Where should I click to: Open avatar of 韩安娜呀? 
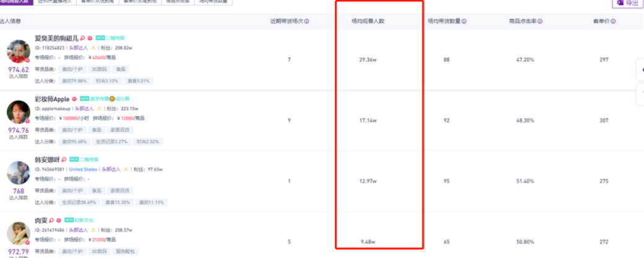click(x=19, y=173)
